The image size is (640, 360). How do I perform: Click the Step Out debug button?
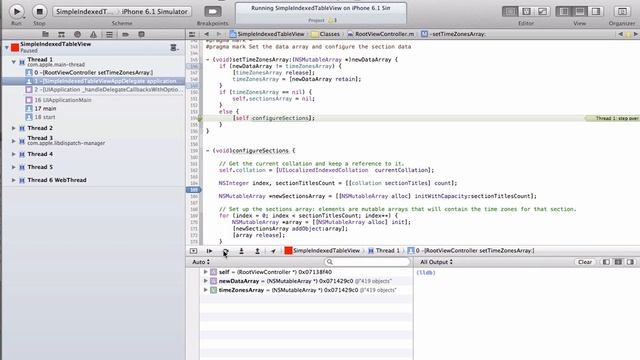tap(257, 251)
